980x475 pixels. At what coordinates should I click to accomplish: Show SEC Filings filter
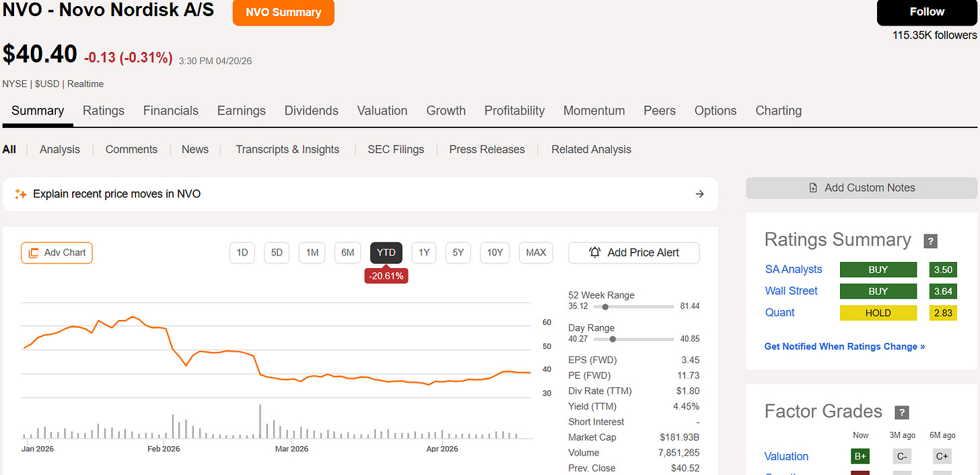pos(396,150)
